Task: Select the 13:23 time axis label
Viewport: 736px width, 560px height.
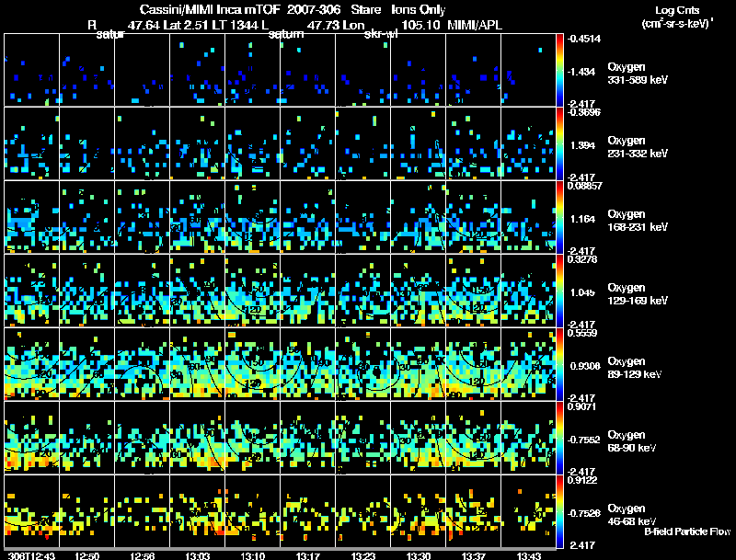Action: point(363,555)
